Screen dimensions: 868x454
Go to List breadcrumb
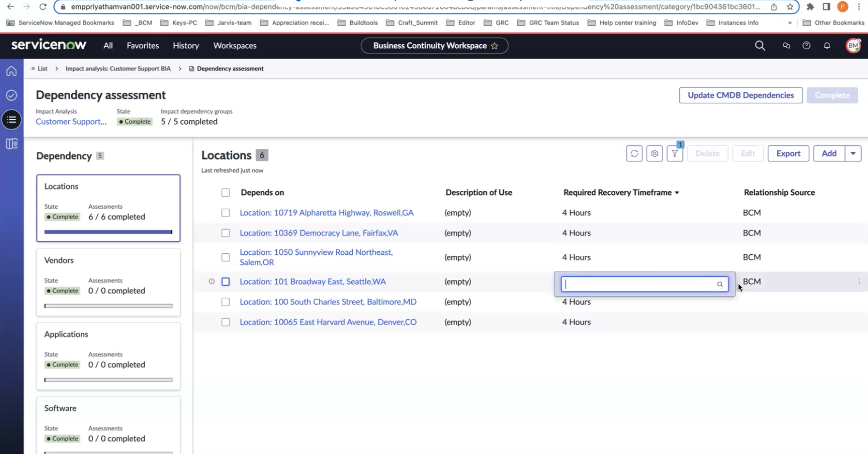pyautogui.click(x=42, y=69)
